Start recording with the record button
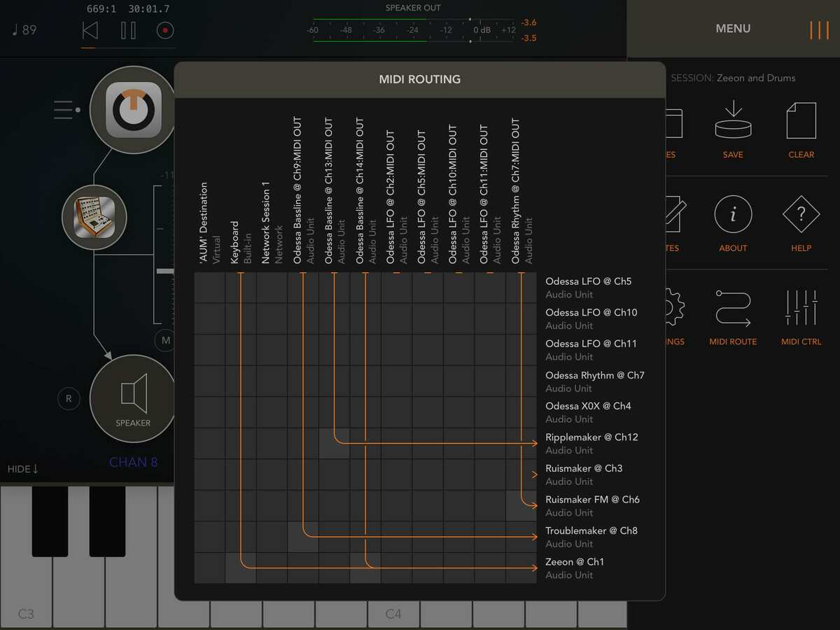Viewport: 840px width, 630px height. pos(165,31)
